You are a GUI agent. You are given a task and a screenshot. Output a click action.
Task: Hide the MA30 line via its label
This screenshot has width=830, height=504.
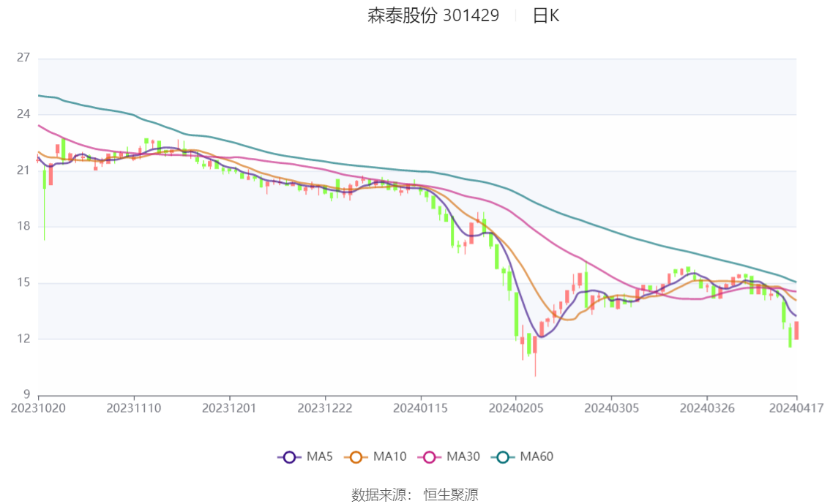(463, 456)
